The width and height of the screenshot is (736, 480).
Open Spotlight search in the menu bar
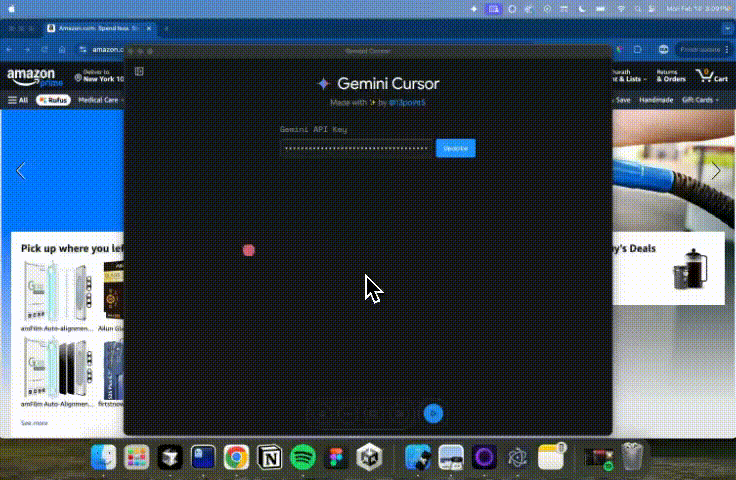(637, 9)
